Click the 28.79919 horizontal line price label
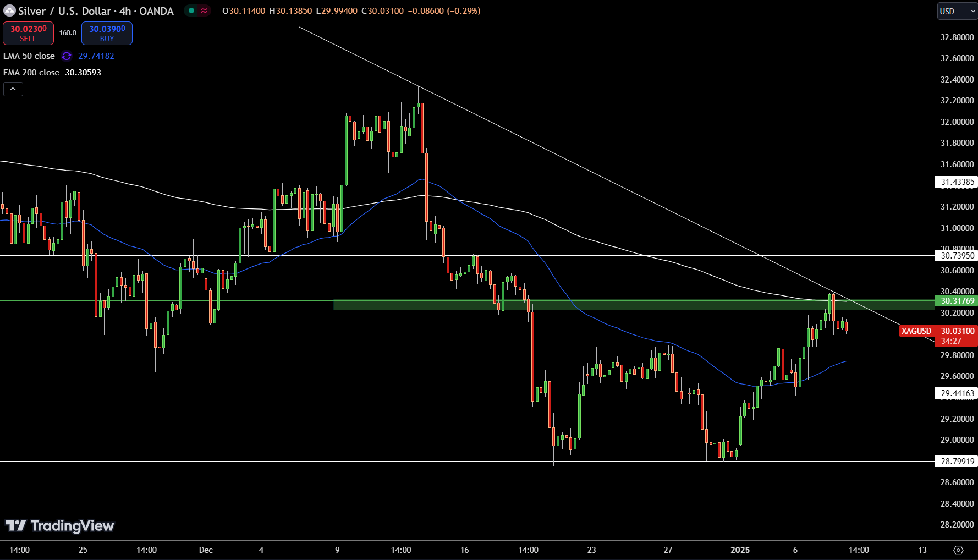This screenshot has height=560, width=978. pyautogui.click(x=957, y=462)
